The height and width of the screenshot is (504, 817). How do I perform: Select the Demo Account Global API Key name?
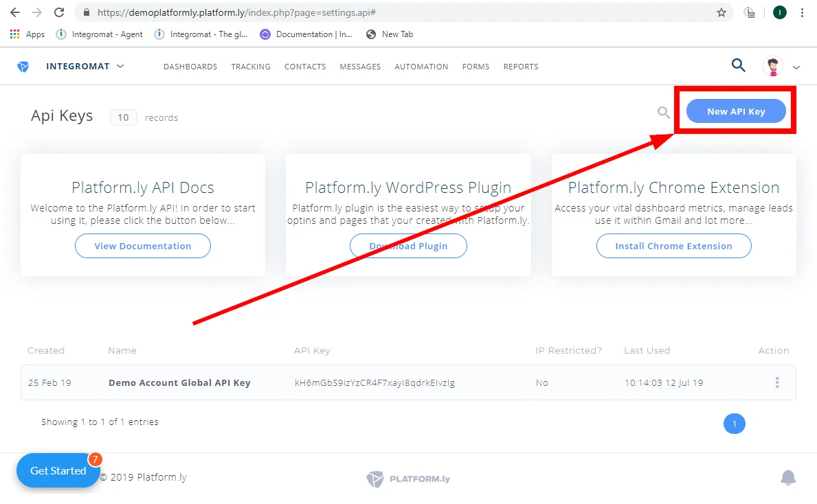tap(179, 382)
